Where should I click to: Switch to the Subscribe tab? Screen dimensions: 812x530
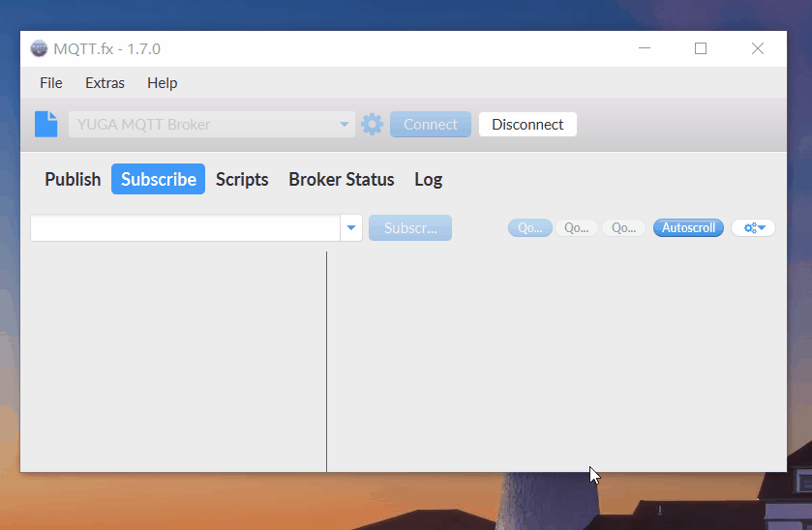[159, 179]
